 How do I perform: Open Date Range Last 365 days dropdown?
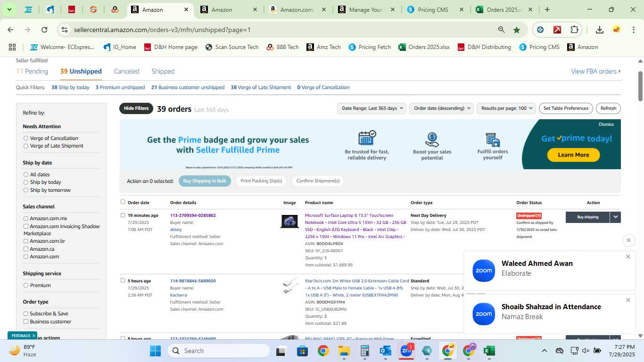(372, 108)
